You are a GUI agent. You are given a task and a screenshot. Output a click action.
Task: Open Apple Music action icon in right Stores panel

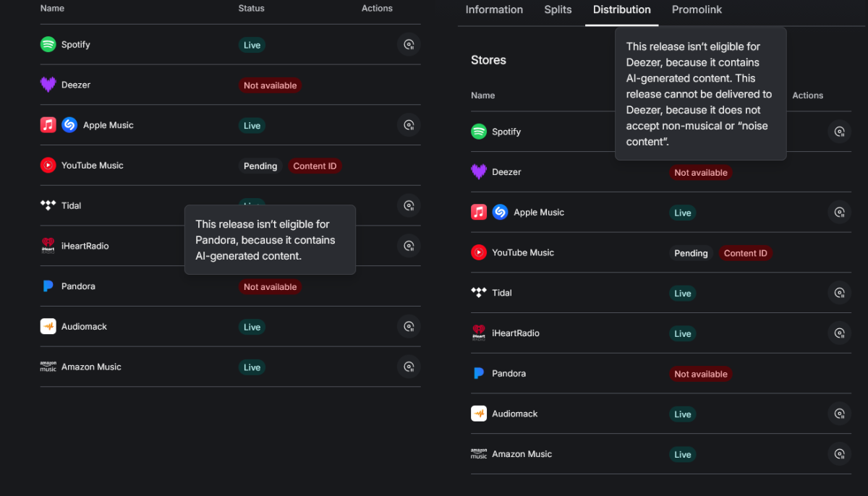coord(840,213)
